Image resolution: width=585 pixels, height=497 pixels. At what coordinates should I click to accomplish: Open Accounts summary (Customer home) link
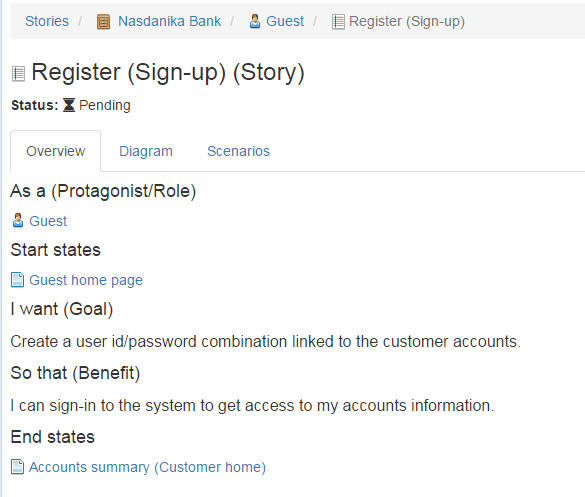click(x=147, y=467)
